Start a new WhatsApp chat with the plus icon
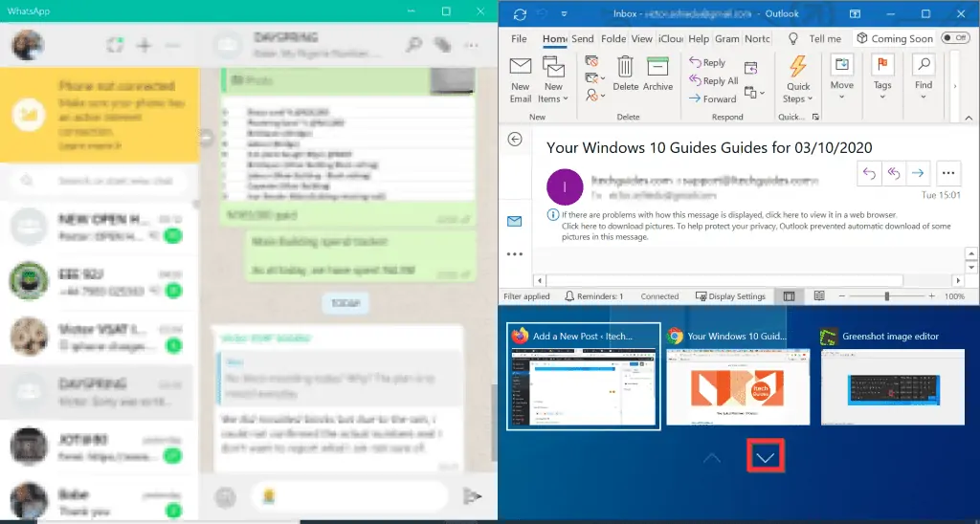 tap(145, 45)
